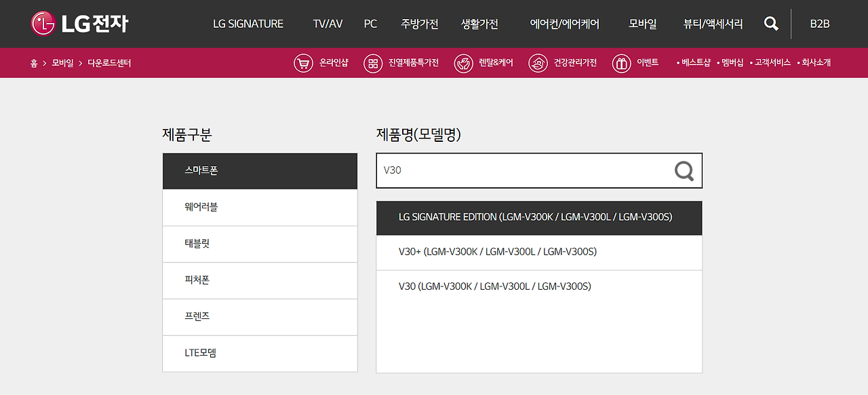Click the 이벤트 gift box icon
This screenshot has height=395, width=868.
pyautogui.click(x=621, y=63)
